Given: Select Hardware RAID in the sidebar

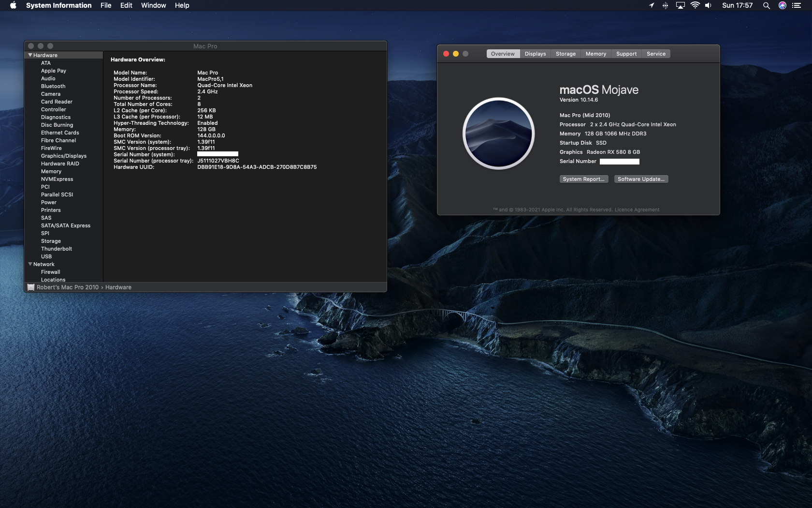Looking at the screenshot, I should point(60,164).
